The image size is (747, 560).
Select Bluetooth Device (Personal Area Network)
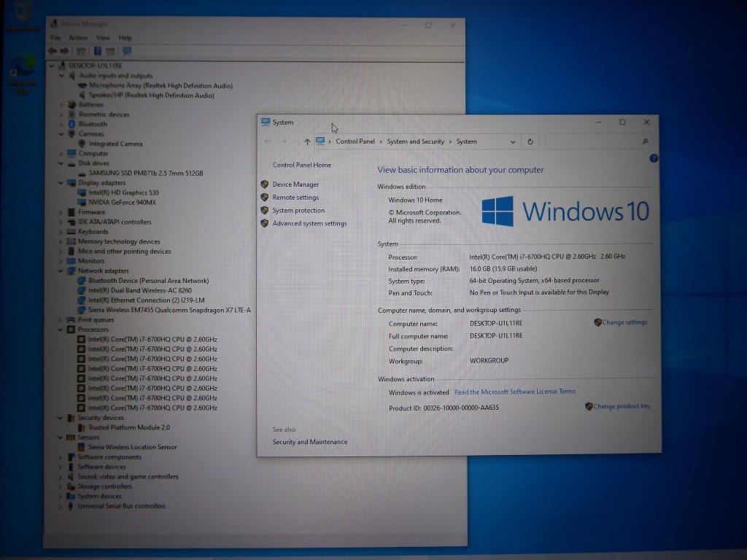point(148,281)
